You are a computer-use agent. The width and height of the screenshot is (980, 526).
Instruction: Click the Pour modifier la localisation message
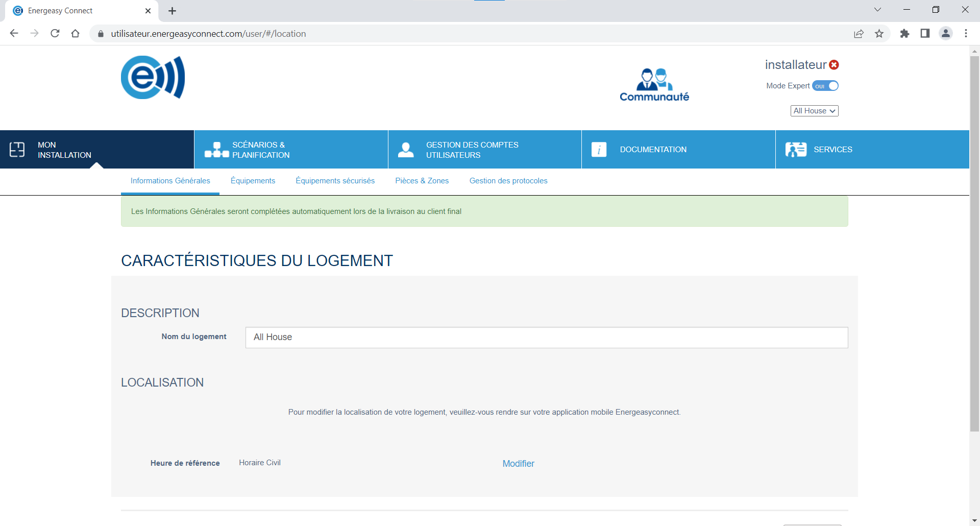tap(484, 412)
